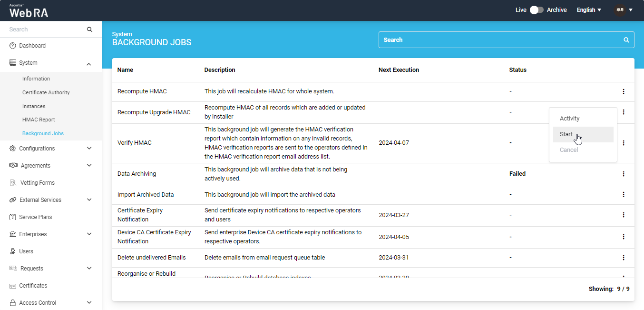The image size is (644, 310).
Task: Click the Vetting Forms sidebar icon
Action: 13,183
